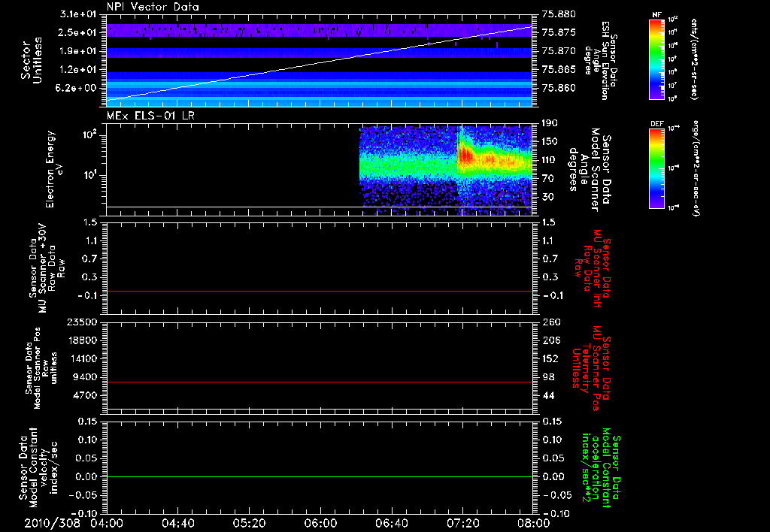Click the 23500 Scanner Pos tick value
Viewport: 770px width, 532px height.
click(x=82, y=322)
